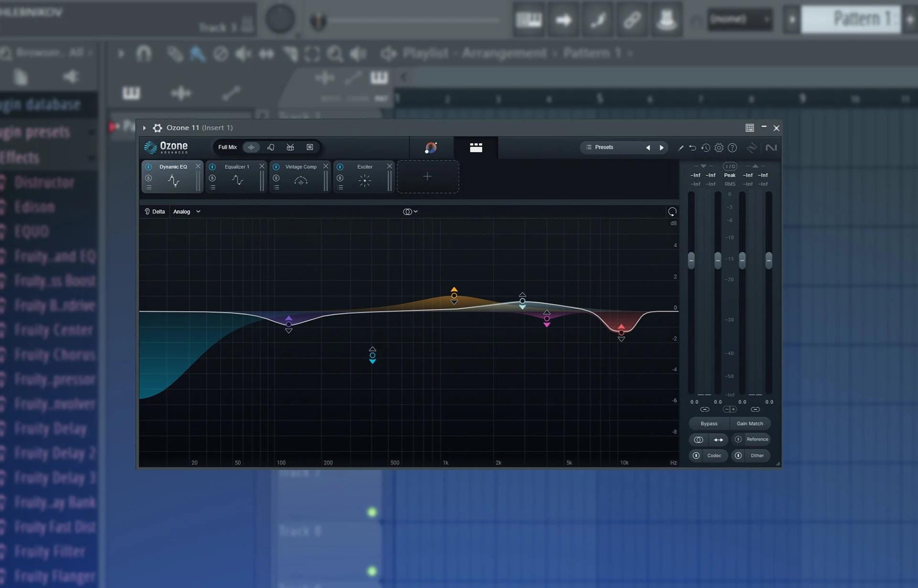Enable the Dither power toggle
This screenshot has width=918, height=588.
point(738,456)
